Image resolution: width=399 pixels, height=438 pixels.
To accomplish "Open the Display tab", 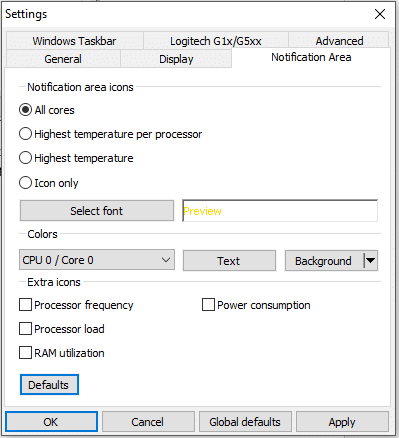I will coord(176,59).
